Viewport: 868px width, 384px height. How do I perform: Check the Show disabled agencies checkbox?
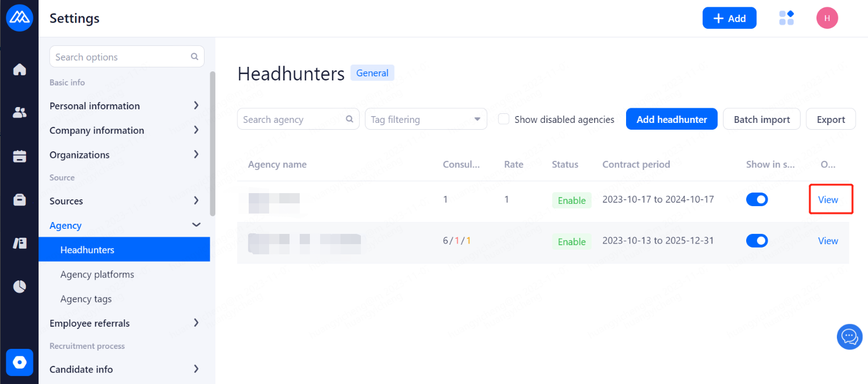[x=503, y=120]
